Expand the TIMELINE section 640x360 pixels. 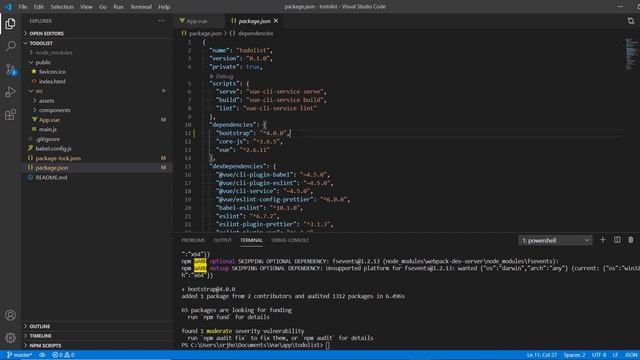(x=97, y=336)
